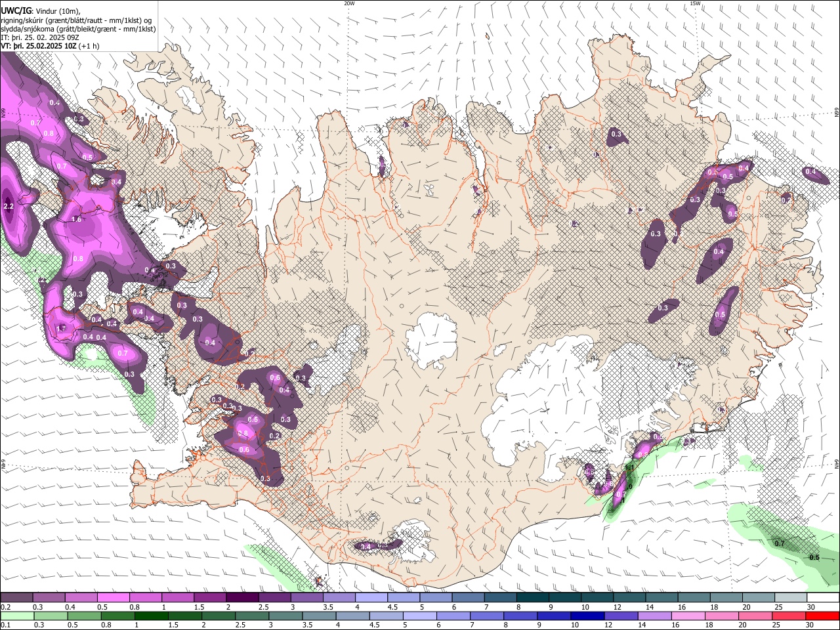
Task: Pick the lower legend swatch starting at 0.8
Action: 117,616
